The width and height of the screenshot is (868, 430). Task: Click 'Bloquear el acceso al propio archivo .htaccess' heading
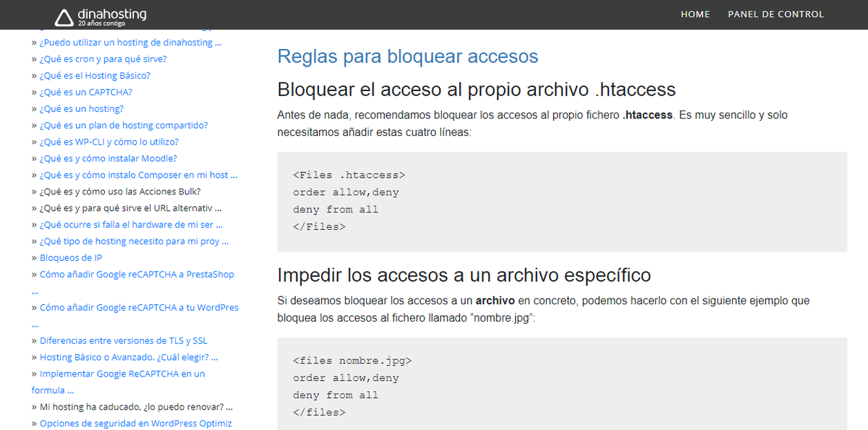pyautogui.click(x=477, y=90)
